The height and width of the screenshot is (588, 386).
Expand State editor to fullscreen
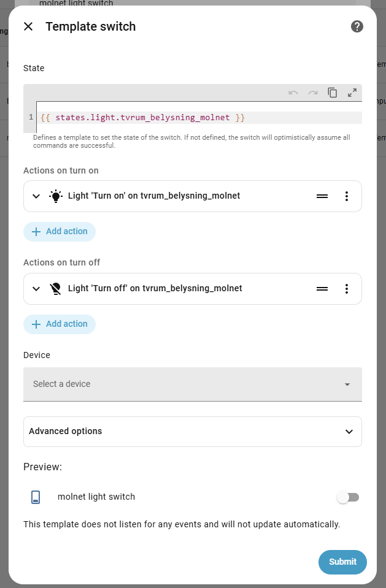point(352,93)
